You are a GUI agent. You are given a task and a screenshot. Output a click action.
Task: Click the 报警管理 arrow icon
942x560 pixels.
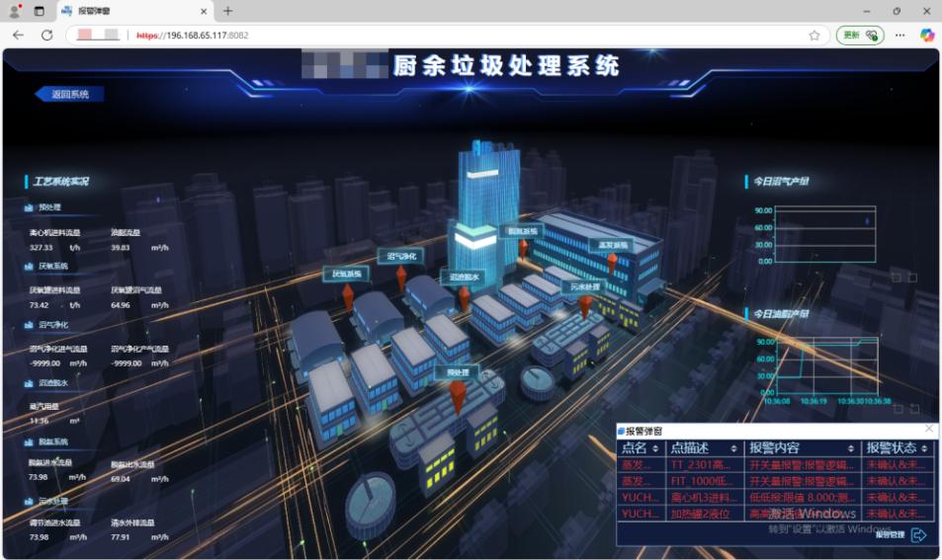click(x=918, y=535)
